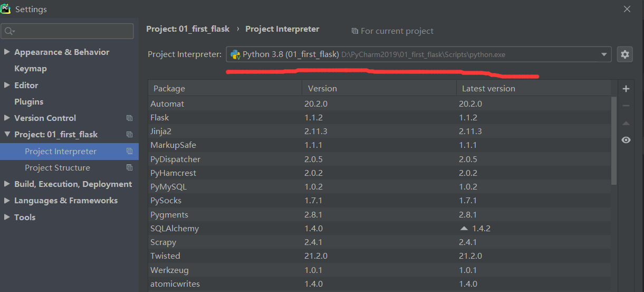The image size is (644, 292).
Task: Click the Latest version column header
Action: click(x=533, y=88)
